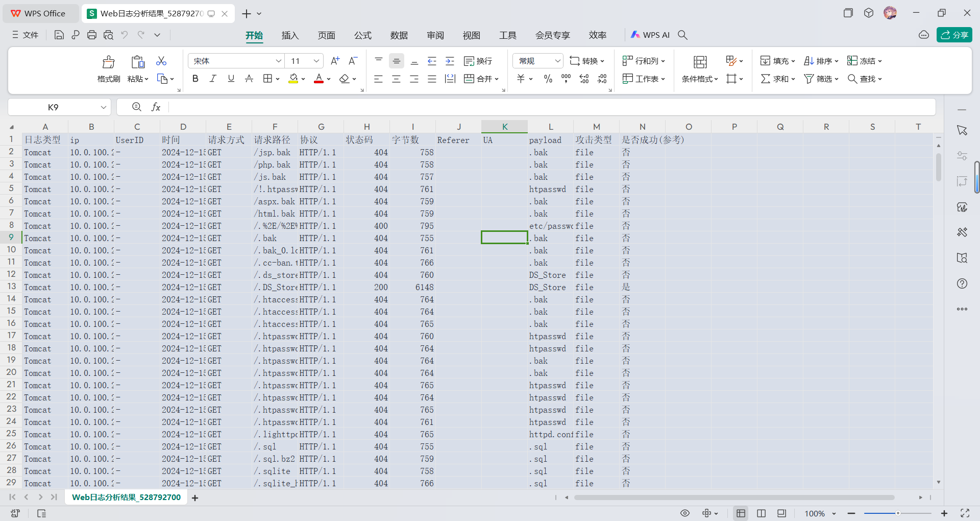Viewport: 980px width, 521px height.
Task: Open number format dropdown (常规)
Action: [x=558, y=61]
